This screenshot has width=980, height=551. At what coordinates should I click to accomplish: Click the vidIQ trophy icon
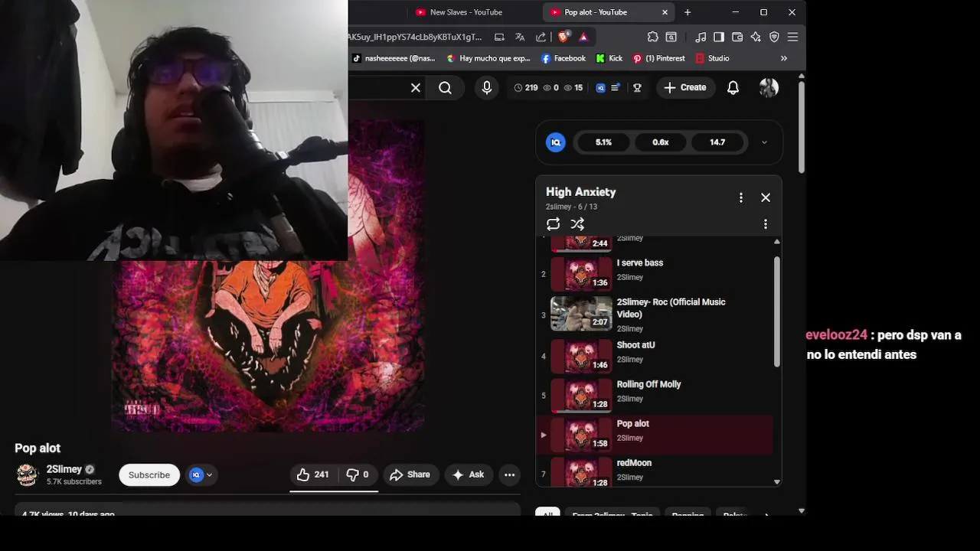637,88
